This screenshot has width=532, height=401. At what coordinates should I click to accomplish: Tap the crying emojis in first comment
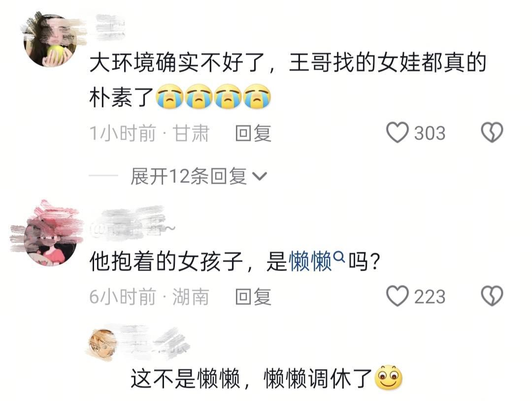point(213,97)
